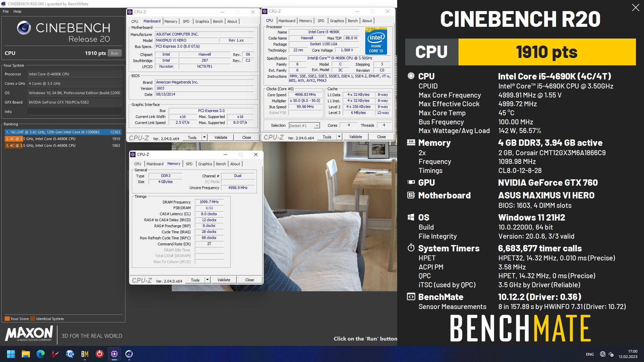Open File Explorer from the taskbar
The height and width of the screenshot is (362, 644).
26,354
